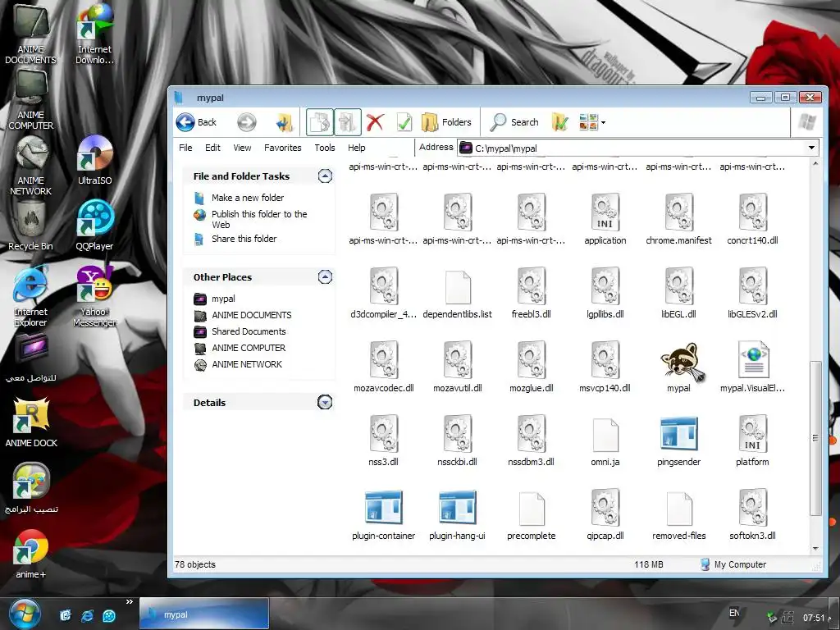Open the Help menu
This screenshot has width=840, height=630.
pos(356,148)
